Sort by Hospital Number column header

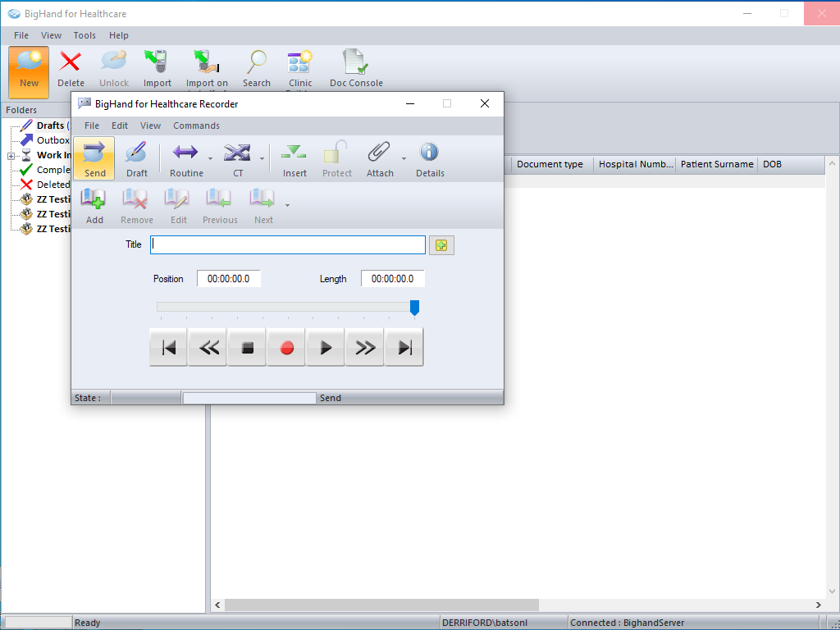point(635,164)
